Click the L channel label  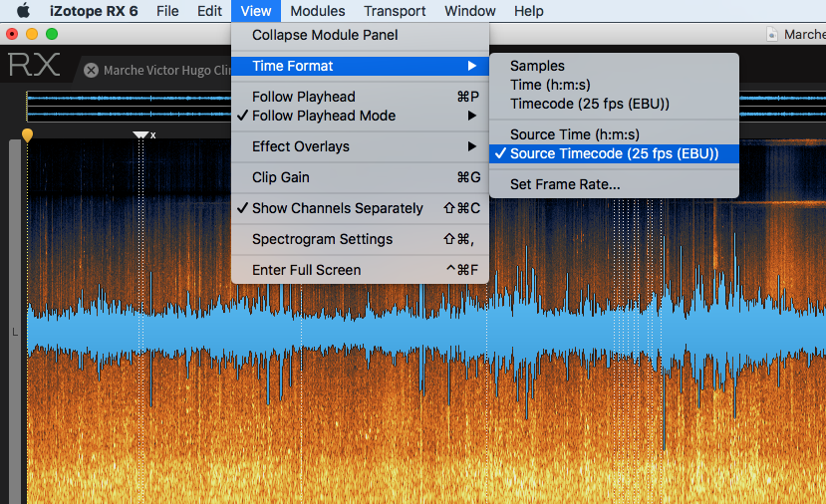15,333
